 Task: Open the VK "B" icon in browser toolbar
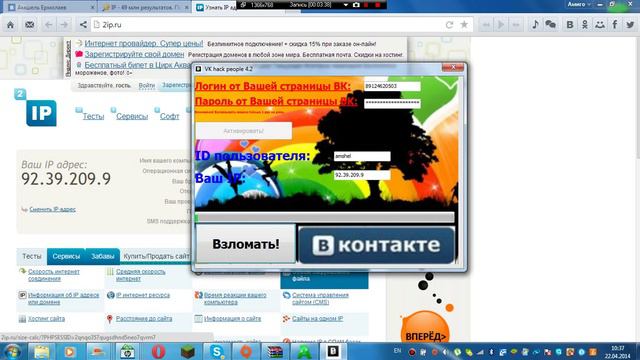tap(570, 24)
